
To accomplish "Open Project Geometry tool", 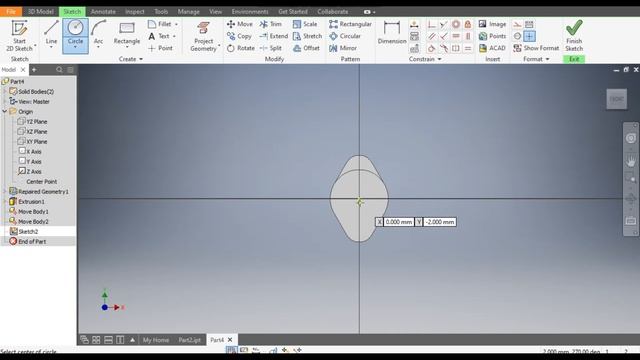I will (203, 37).
